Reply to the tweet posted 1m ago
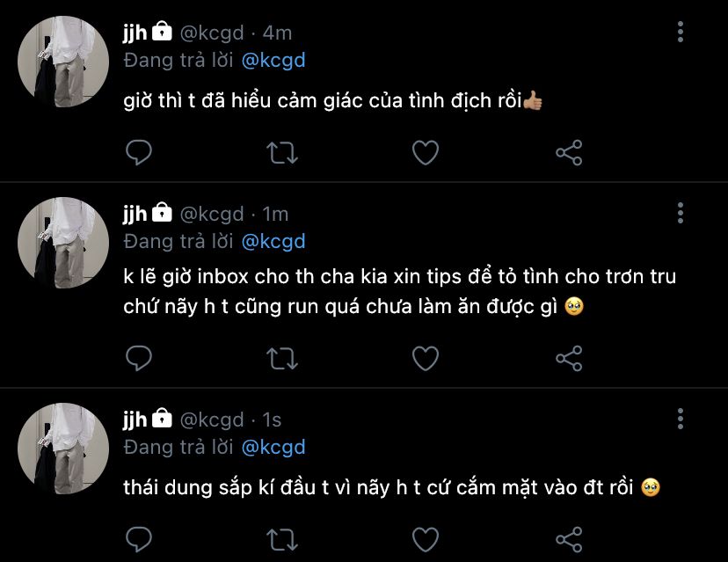Viewport: 728px width, 562px height. pos(140,358)
